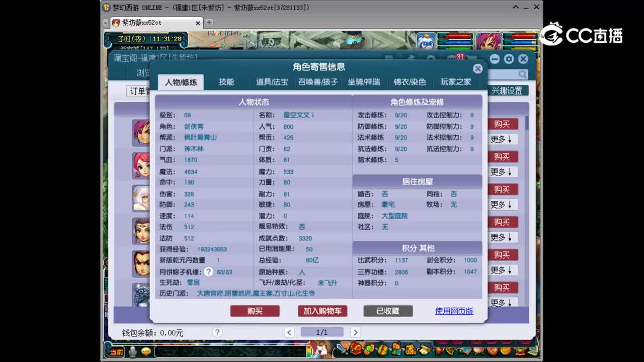Image resolution: width=644 pixels, height=362 pixels.
Task: Switch to 锦衣/染色 tab
Action: click(x=410, y=82)
